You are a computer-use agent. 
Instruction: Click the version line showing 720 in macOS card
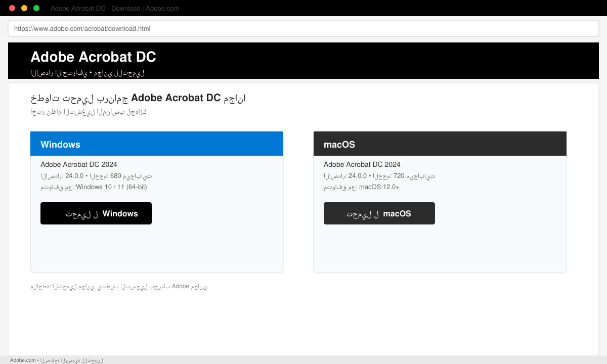(x=379, y=176)
